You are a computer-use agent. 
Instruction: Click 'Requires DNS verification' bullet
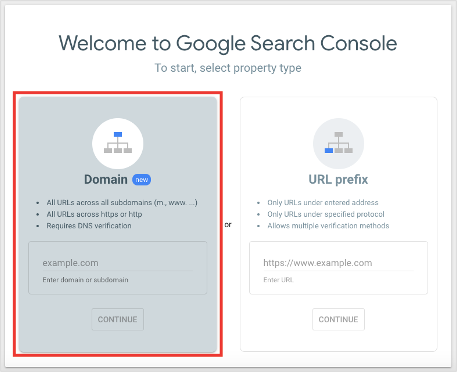[89, 226]
